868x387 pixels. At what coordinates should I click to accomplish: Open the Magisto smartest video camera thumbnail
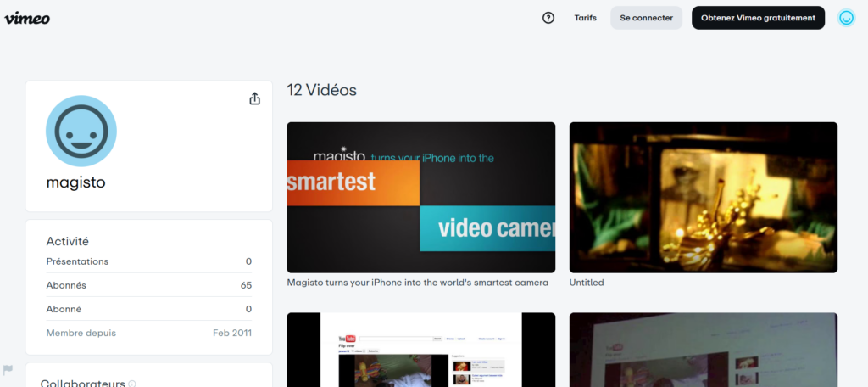[420, 198]
